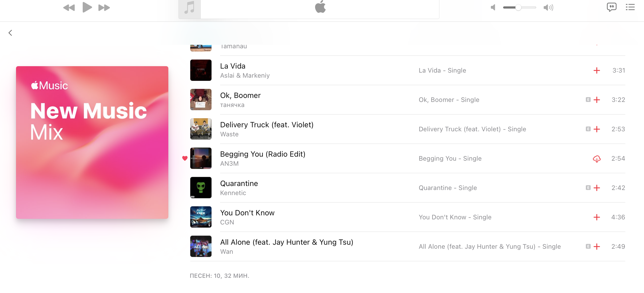Download Begging You with the cloud icon
Screen dimensions: 644x293
(597, 159)
